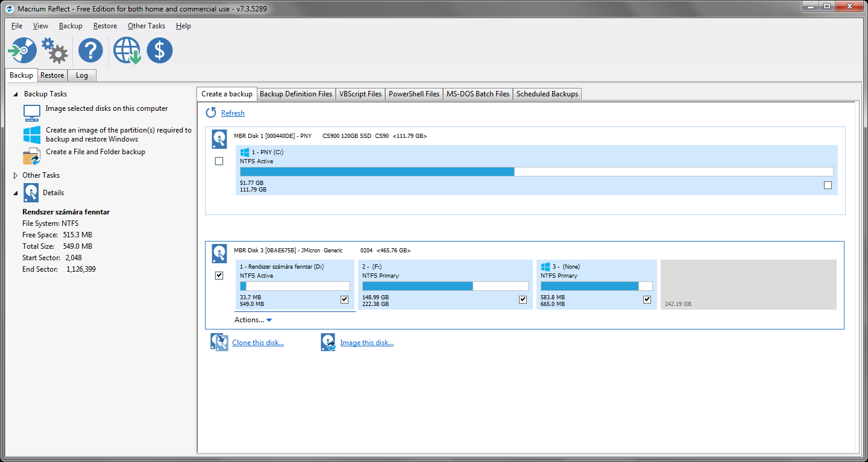The image size is (868, 462).
Task: Toggle the MBR Disk 1 whole-disk checkbox
Action: pyautogui.click(x=219, y=161)
